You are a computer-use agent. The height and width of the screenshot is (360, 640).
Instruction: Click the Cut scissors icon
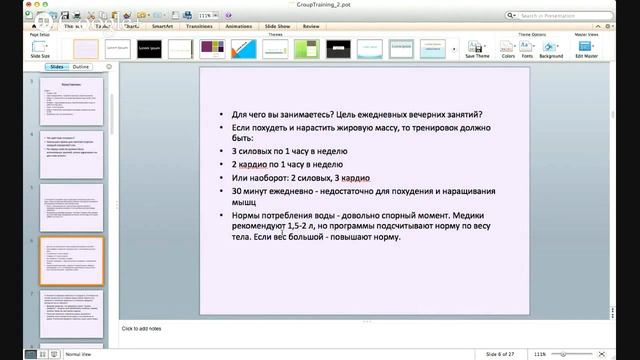click(x=91, y=16)
